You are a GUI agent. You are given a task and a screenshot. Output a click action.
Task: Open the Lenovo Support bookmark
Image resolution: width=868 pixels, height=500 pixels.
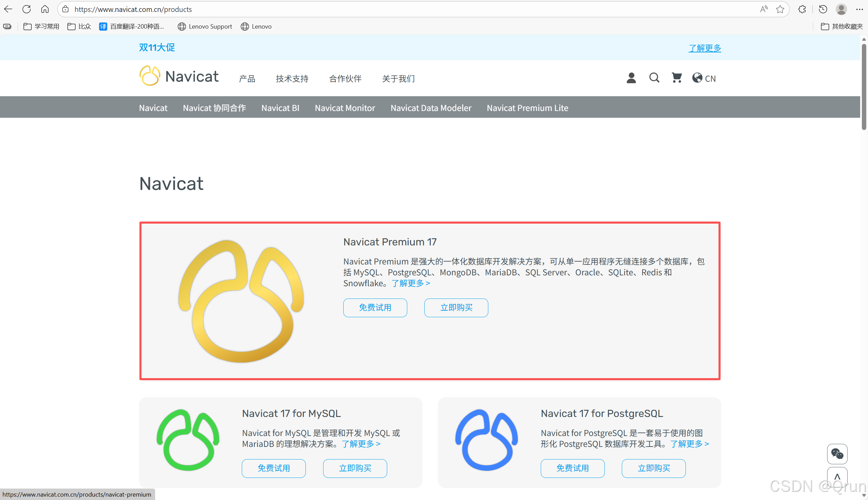coord(205,27)
